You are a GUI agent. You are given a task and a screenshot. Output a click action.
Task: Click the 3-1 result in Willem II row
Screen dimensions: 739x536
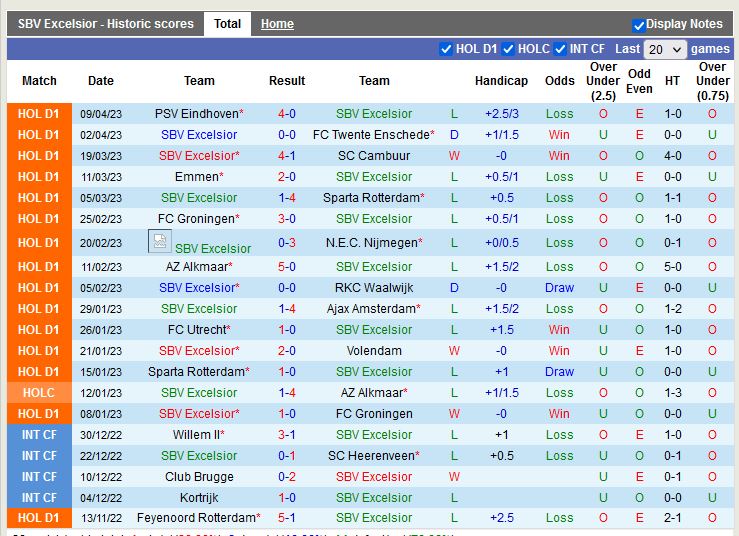pos(287,435)
